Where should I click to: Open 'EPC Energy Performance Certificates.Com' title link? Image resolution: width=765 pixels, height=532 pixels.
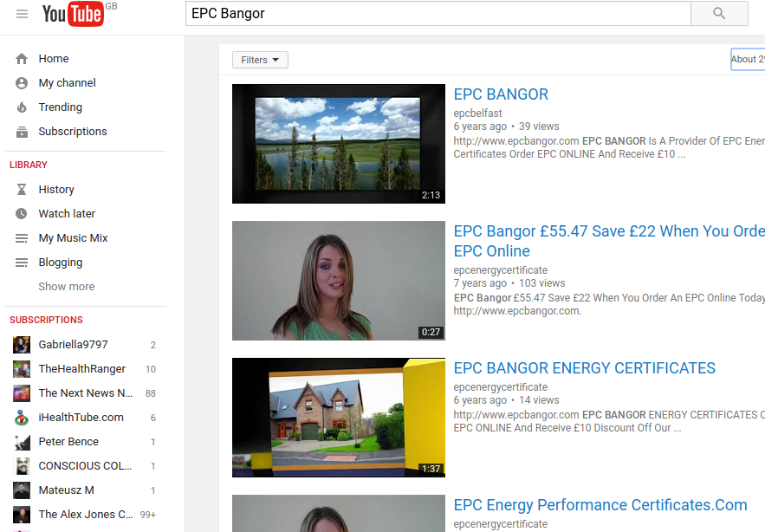click(600, 505)
